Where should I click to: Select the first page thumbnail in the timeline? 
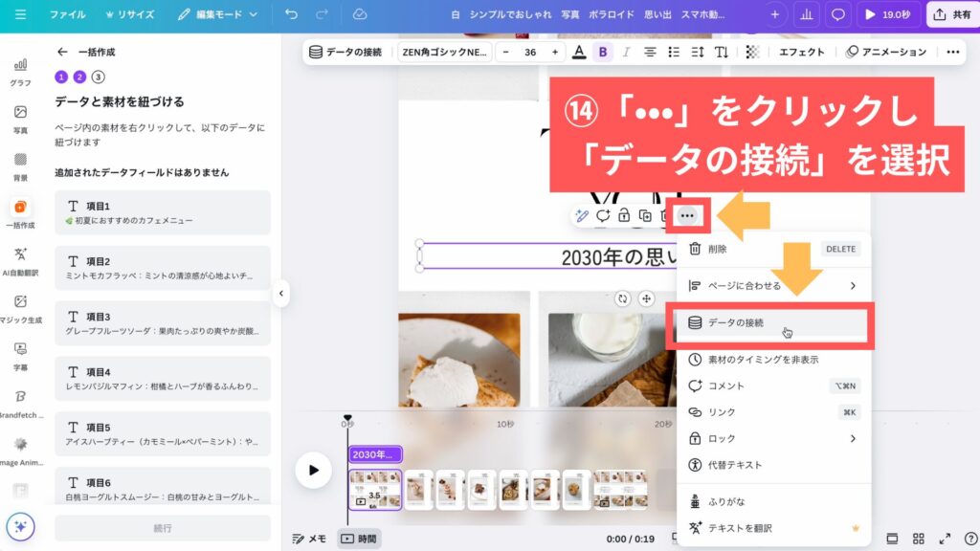[375, 490]
